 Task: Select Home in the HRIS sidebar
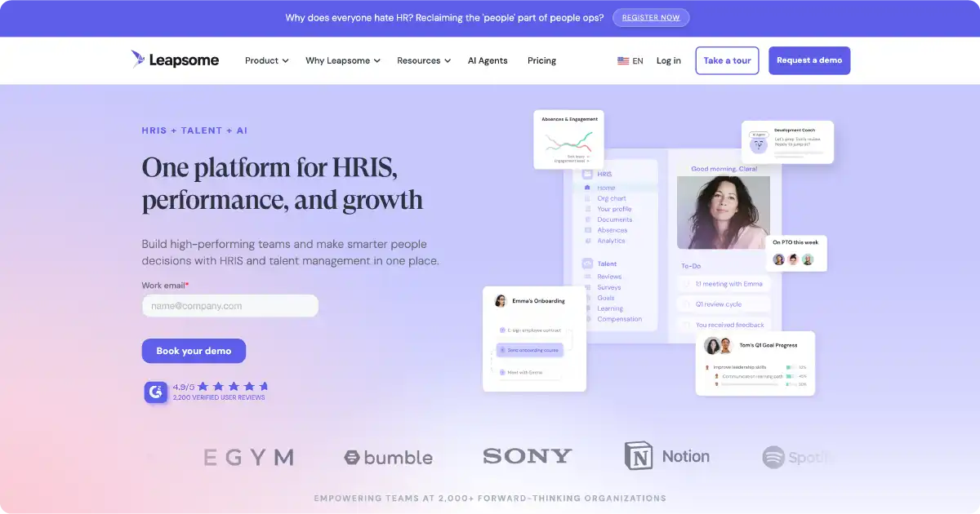(x=606, y=188)
